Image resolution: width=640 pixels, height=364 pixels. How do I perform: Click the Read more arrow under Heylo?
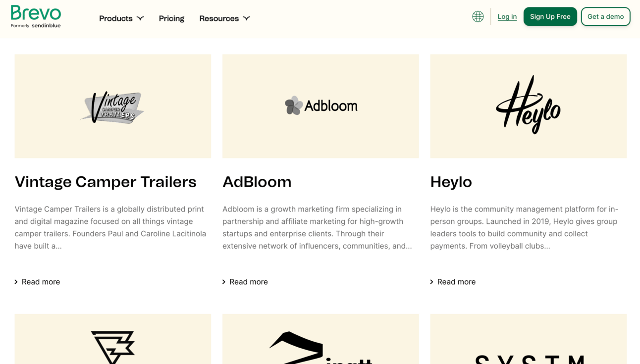click(431, 282)
